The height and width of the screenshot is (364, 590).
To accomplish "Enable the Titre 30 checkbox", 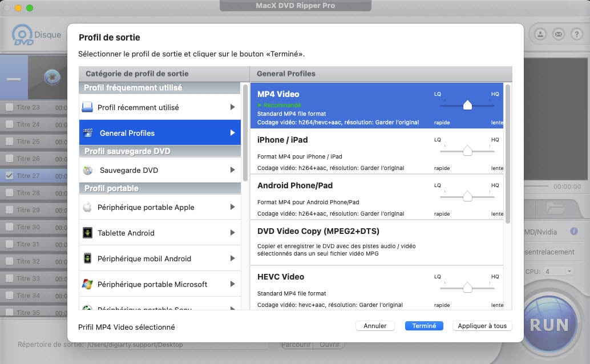I will [x=9, y=227].
